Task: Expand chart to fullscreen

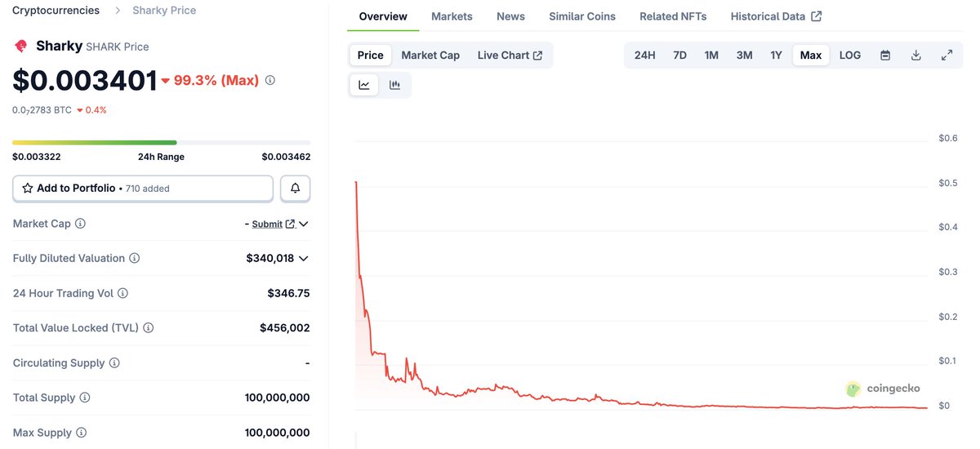Action: pos(947,56)
